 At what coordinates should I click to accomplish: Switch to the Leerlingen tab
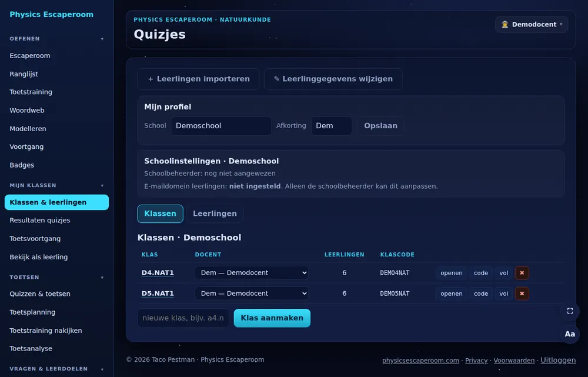coord(215,213)
